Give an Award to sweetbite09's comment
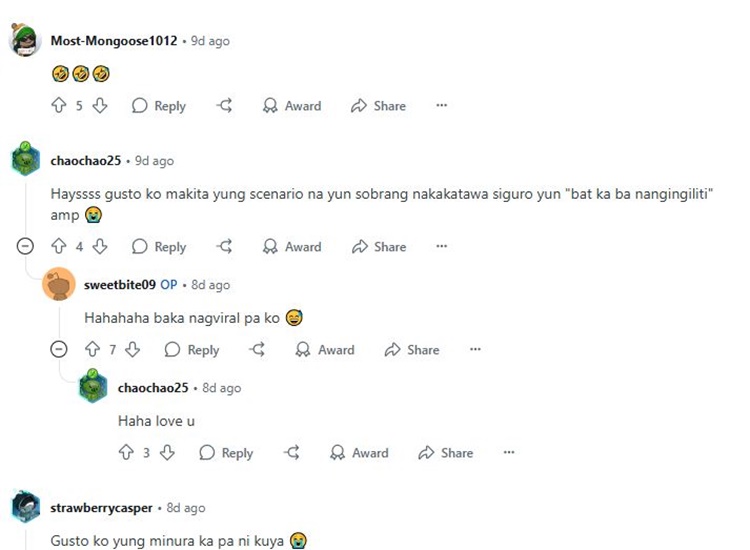 (x=325, y=350)
